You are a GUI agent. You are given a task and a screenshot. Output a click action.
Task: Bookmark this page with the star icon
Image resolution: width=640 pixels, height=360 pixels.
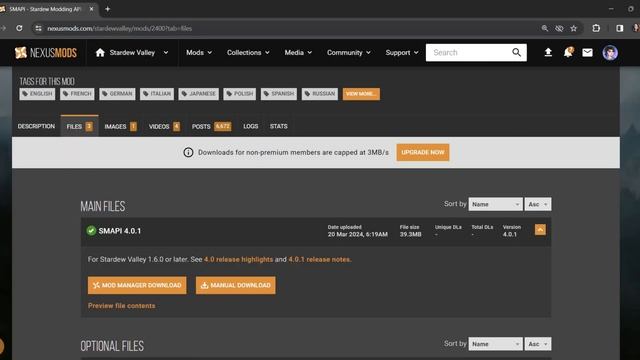(x=573, y=28)
